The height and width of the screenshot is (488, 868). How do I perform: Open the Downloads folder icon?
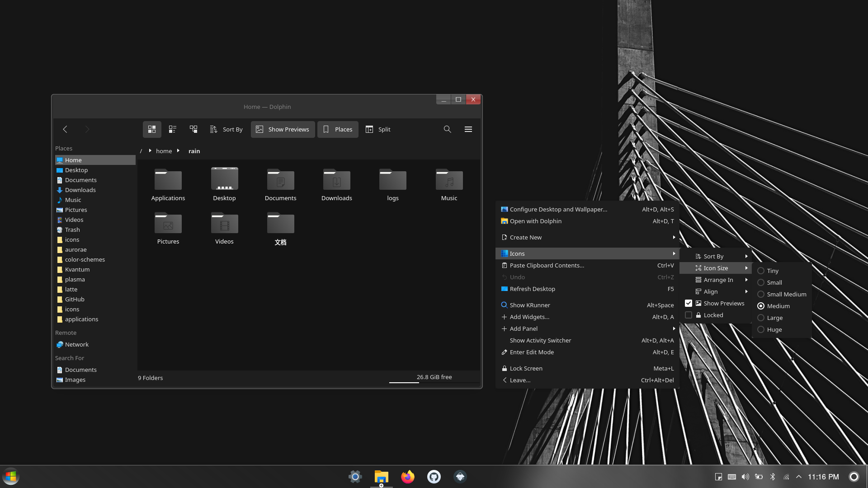pyautogui.click(x=337, y=185)
